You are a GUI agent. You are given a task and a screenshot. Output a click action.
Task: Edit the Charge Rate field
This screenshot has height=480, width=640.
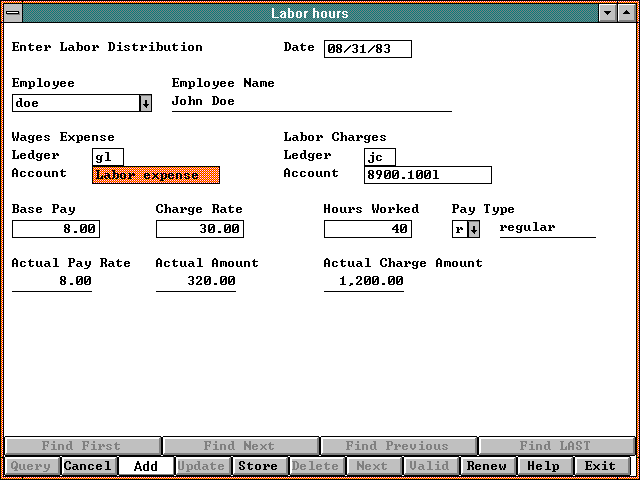200,229
